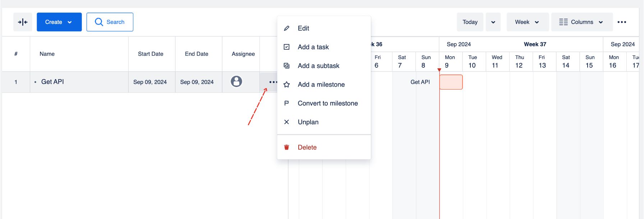This screenshot has width=644, height=219.
Task: Click the assignee avatar icon for Get API
Action: pyautogui.click(x=236, y=82)
